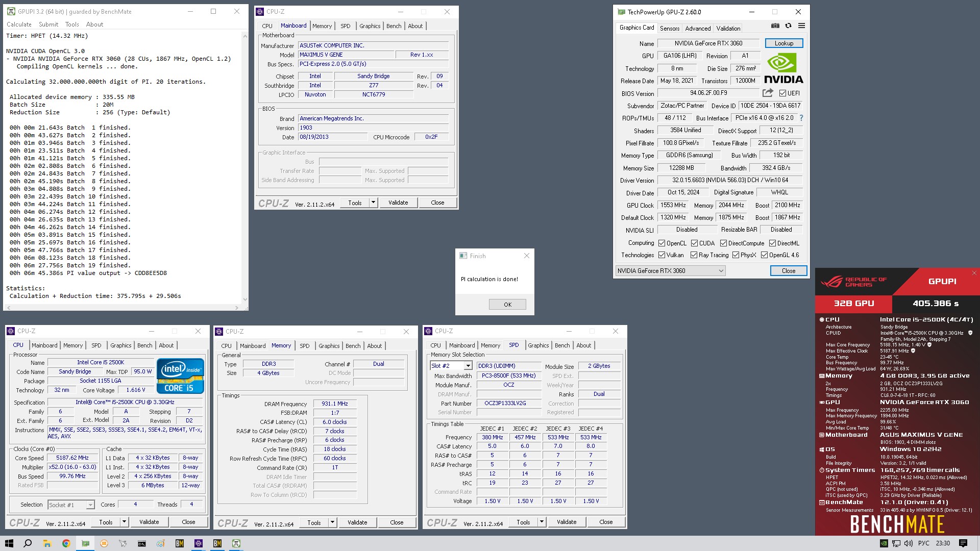Open Google Chrome from the taskbar
Image resolution: width=980 pixels, height=551 pixels.
(66, 543)
